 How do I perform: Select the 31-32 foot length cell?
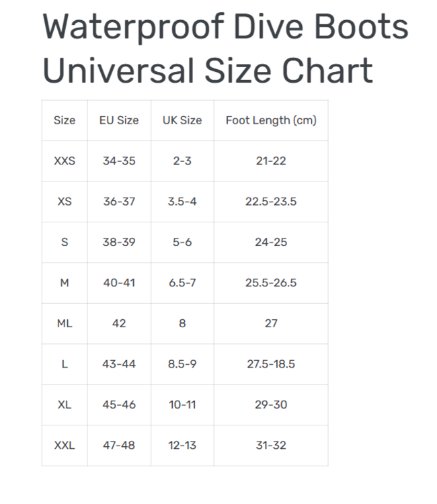(x=271, y=445)
